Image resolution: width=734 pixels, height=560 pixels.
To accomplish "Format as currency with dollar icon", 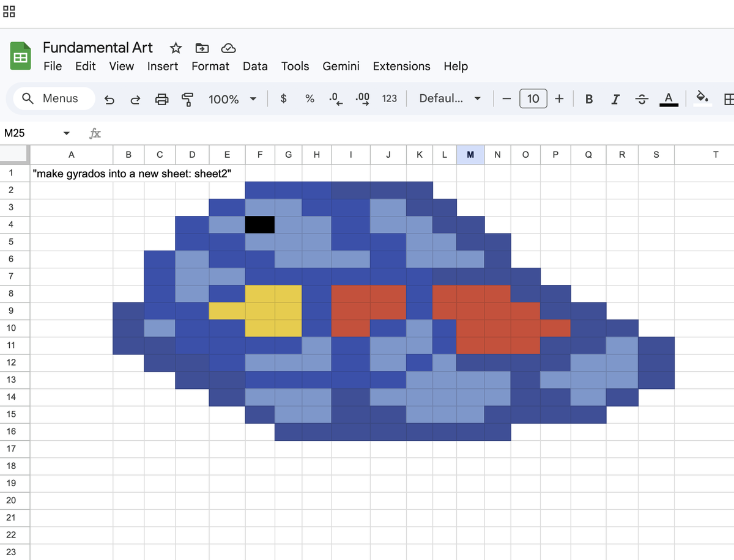I will click(x=283, y=98).
